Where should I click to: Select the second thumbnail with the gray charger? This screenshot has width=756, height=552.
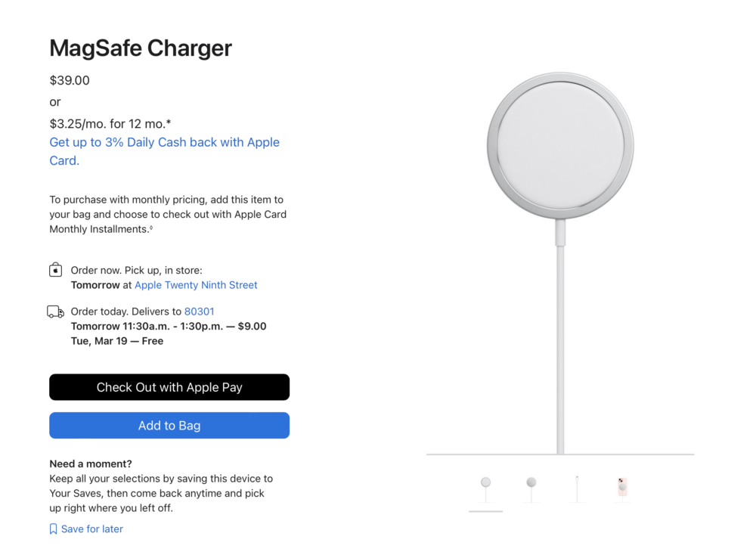(x=531, y=488)
